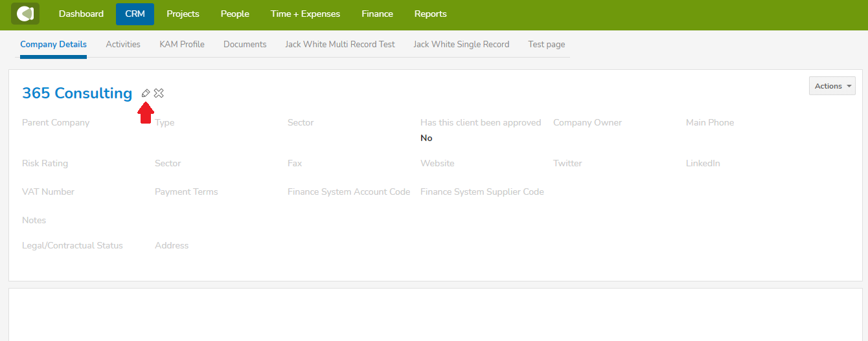Click the cross icon next to company name

coord(159,93)
